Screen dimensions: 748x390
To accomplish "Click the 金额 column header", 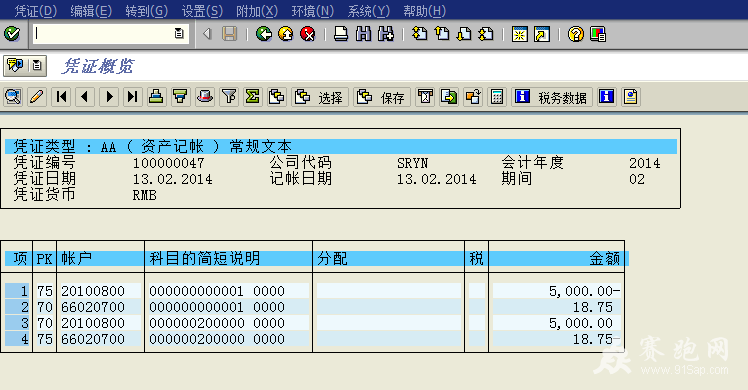I will click(604, 258).
